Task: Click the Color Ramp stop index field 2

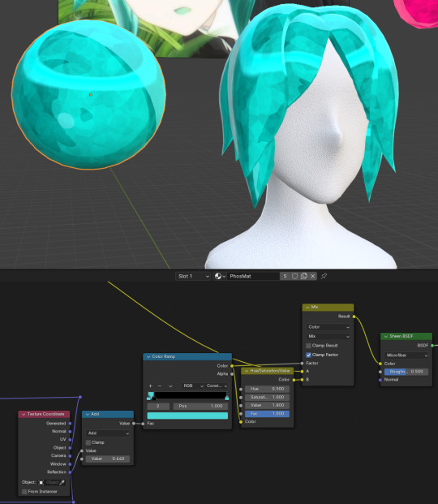Action: point(158,406)
